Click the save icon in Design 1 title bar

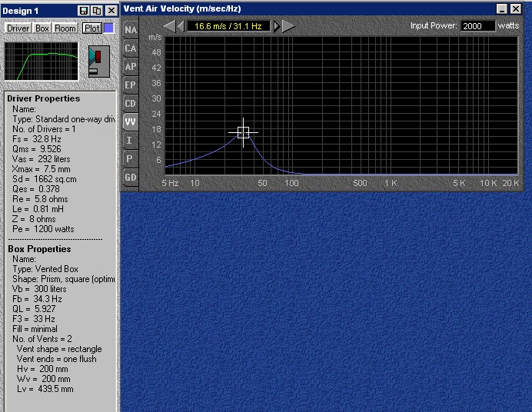tap(84, 11)
